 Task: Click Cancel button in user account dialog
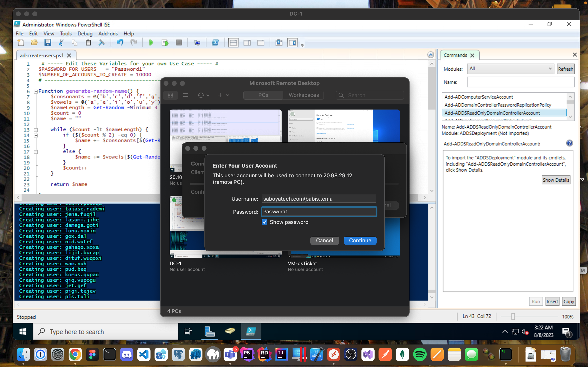tap(324, 240)
